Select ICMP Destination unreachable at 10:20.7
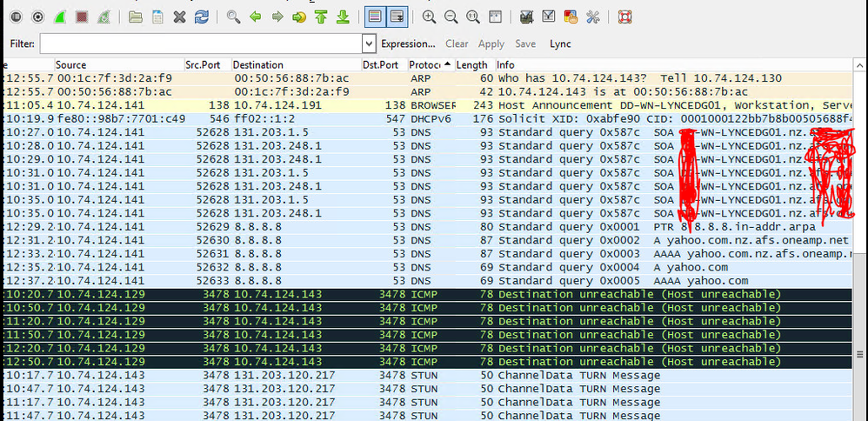 click(427, 294)
